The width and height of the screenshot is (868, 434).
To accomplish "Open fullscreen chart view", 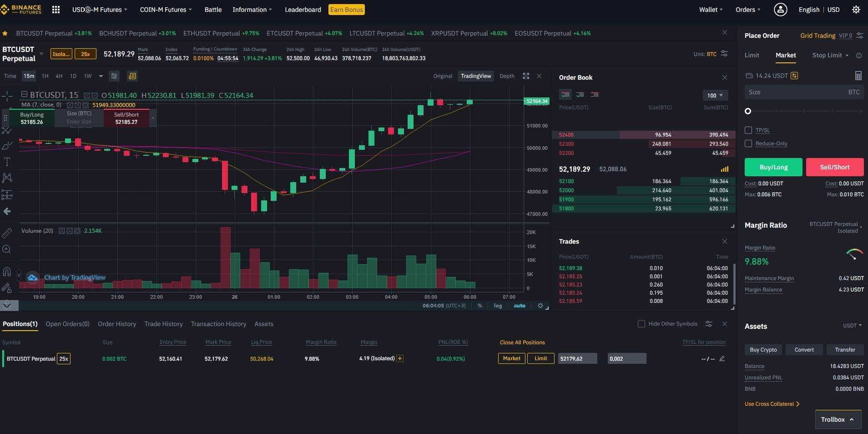I will [526, 76].
